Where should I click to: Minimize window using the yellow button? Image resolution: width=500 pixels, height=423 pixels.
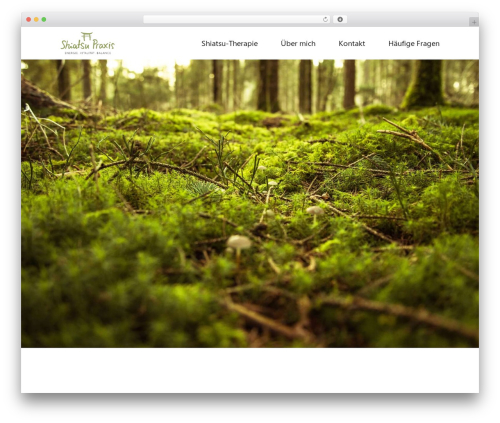click(36, 20)
